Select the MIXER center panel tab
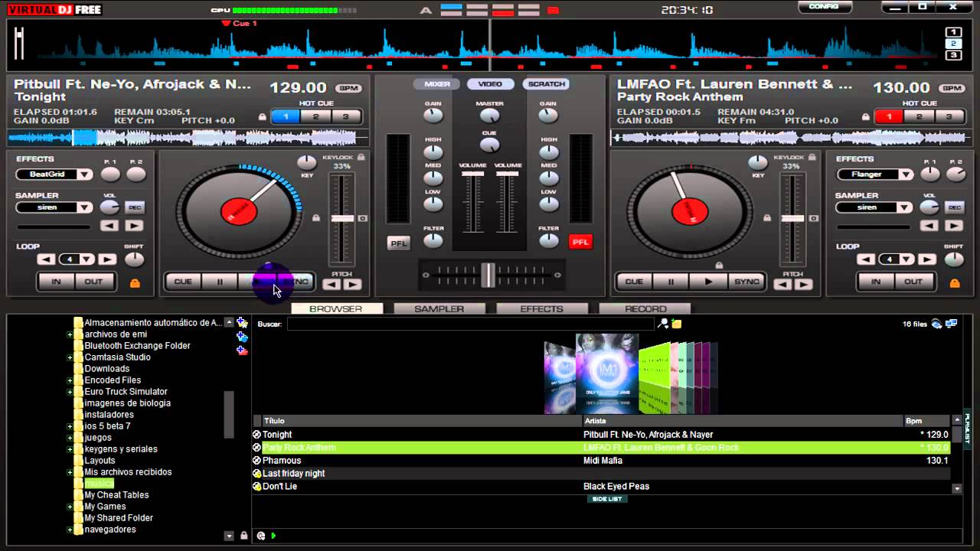The image size is (980, 551). coord(437,84)
